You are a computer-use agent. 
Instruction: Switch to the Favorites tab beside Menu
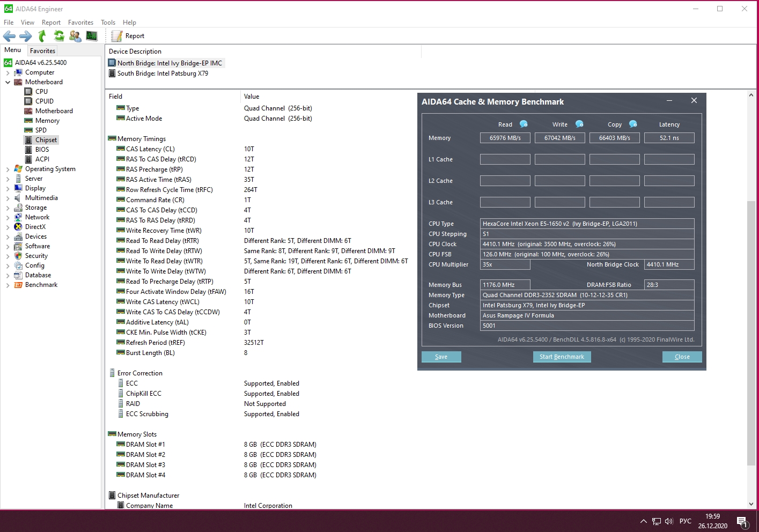(42, 51)
